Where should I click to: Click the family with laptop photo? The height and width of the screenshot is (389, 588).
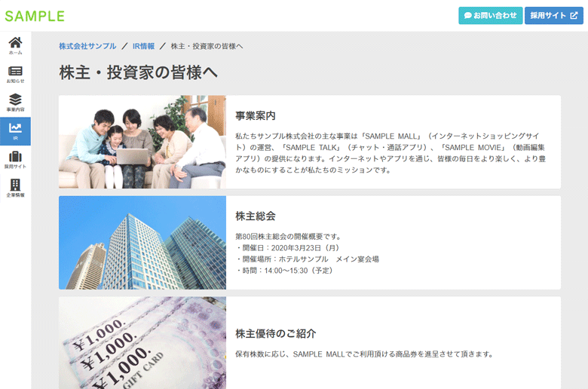[142, 142]
